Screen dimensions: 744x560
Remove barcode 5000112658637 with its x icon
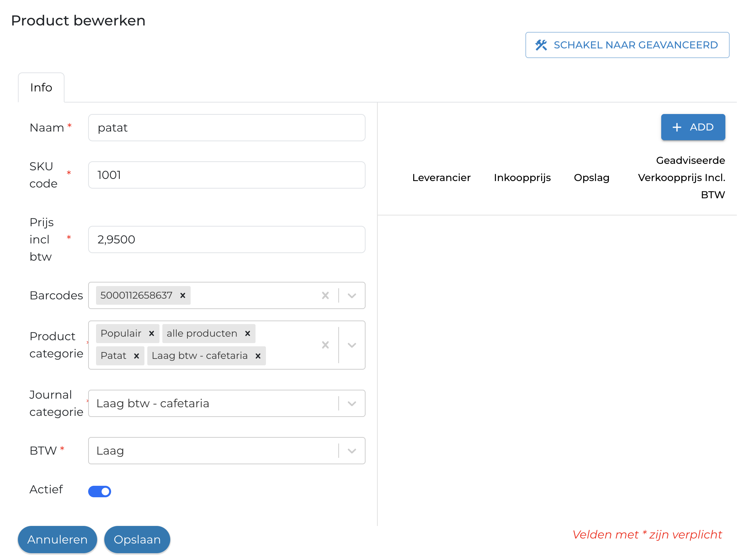tap(183, 295)
